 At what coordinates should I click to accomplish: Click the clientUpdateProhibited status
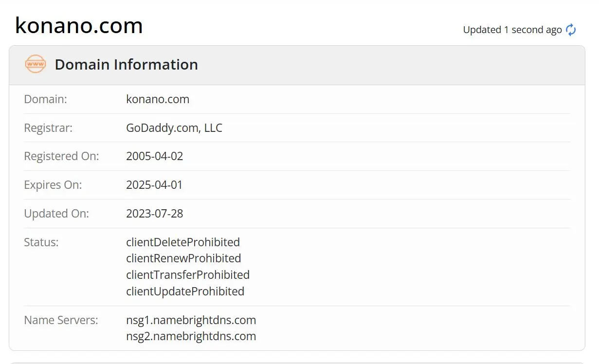(x=185, y=291)
